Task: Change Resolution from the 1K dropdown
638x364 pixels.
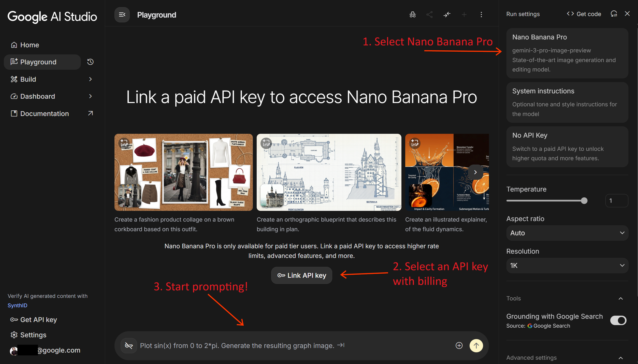Action: (x=567, y=265)
